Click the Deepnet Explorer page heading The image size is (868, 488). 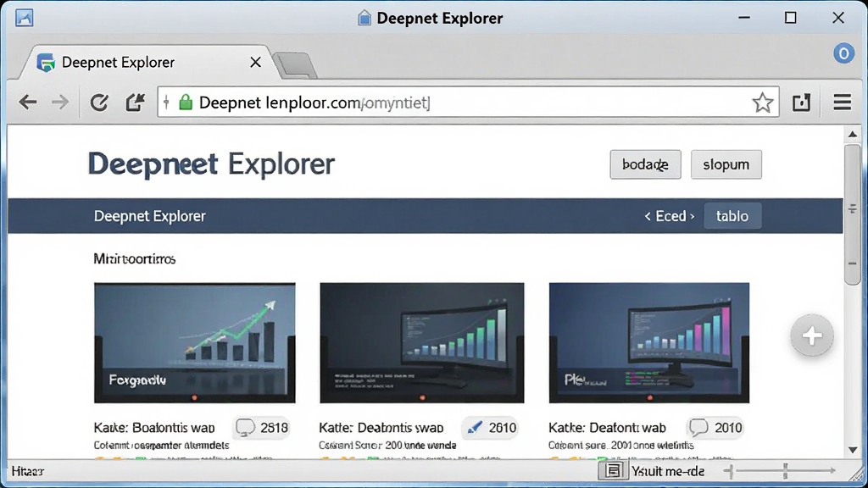(x=211, y=164)
